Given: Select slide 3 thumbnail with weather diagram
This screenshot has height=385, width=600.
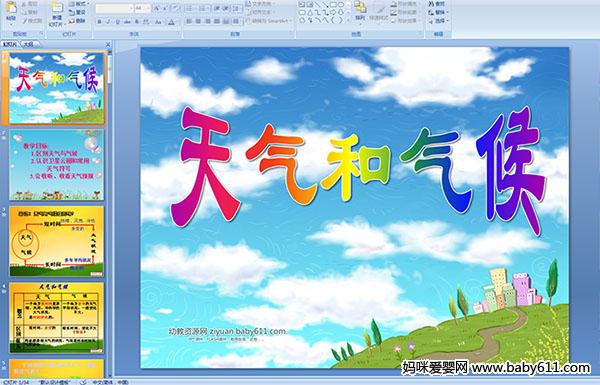Looking at the screenshot, I should [56, 241].
